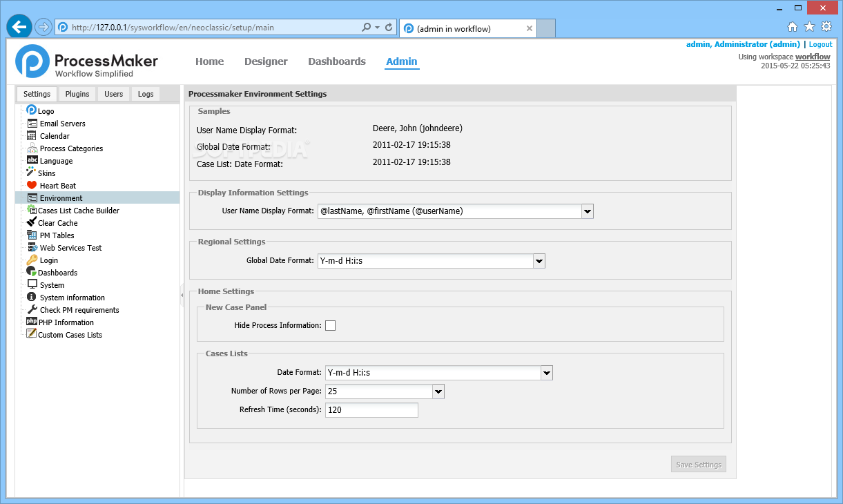Click the browser favorites star icon
This screenshot has height=504, width=843.
click(809, 27)
